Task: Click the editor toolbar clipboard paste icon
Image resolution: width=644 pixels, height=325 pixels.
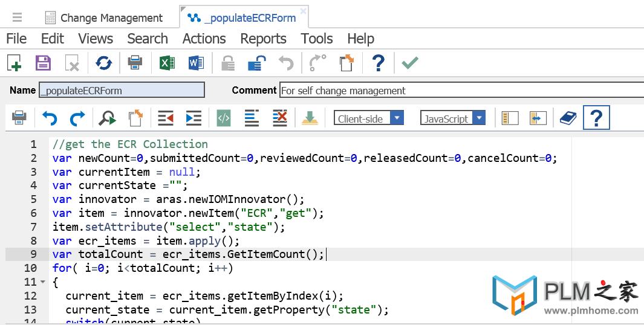Action: coord(135,118)
